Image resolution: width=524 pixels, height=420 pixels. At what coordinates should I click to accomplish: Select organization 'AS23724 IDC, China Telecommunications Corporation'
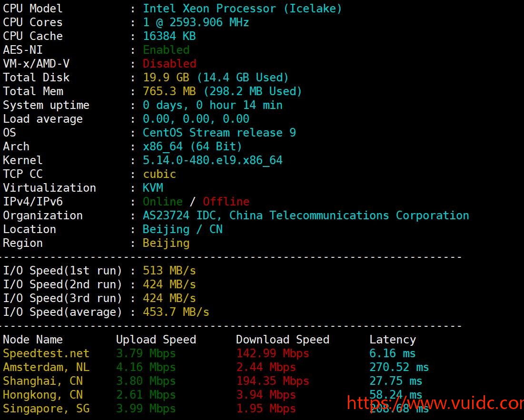306,215
